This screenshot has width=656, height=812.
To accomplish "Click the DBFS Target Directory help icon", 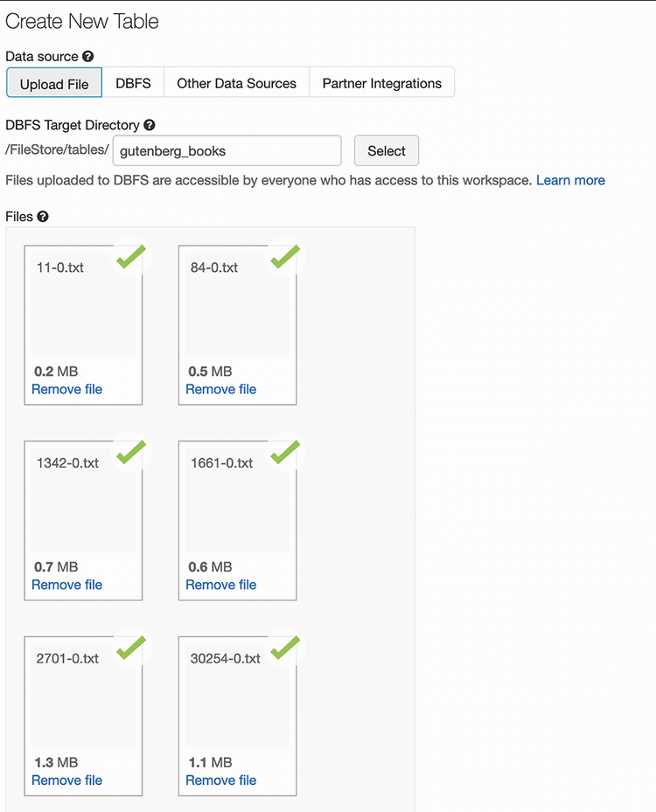I will click(150, 126).
